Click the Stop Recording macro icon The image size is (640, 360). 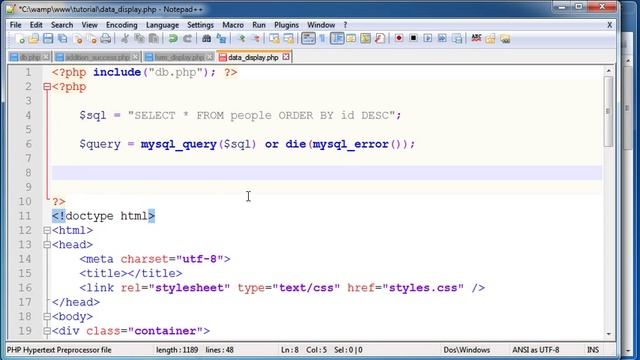pyautogui.click(x=413, y=39)
